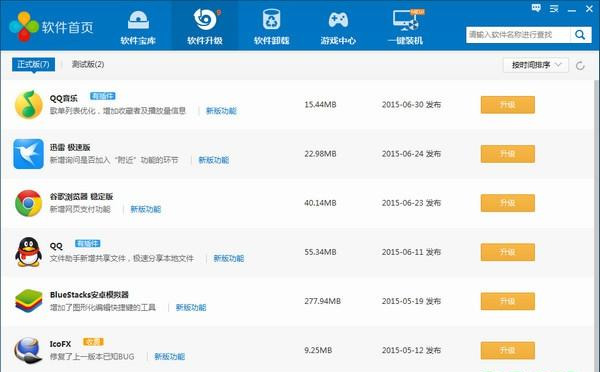
Task: Click the 2015-06-24 发布 date
Action: pos(411,154)
